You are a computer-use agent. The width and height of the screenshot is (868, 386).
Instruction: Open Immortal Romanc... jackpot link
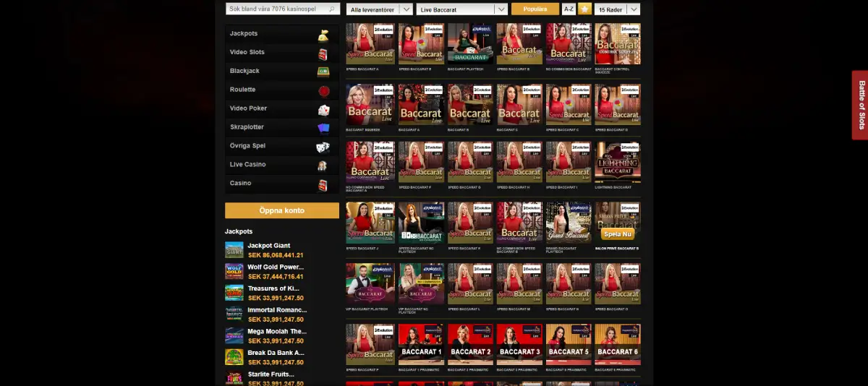pyautogui.click(x=277, y=310)
